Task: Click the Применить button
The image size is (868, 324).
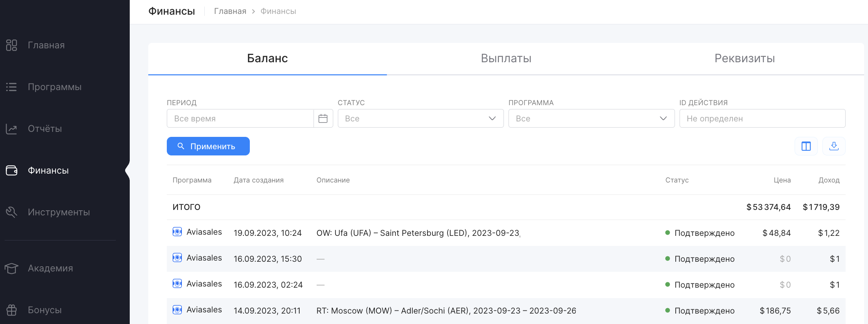Action: pyautogui.click(x=208, y=146)
